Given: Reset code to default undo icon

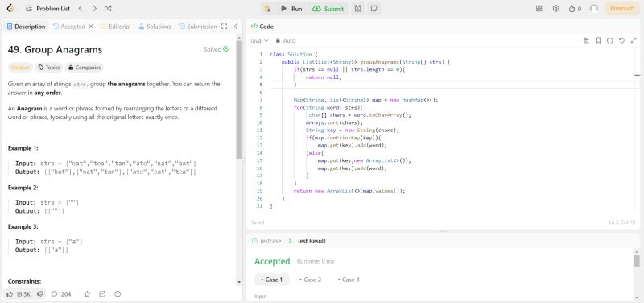Looking at the screenshot, I should point(621,40).
